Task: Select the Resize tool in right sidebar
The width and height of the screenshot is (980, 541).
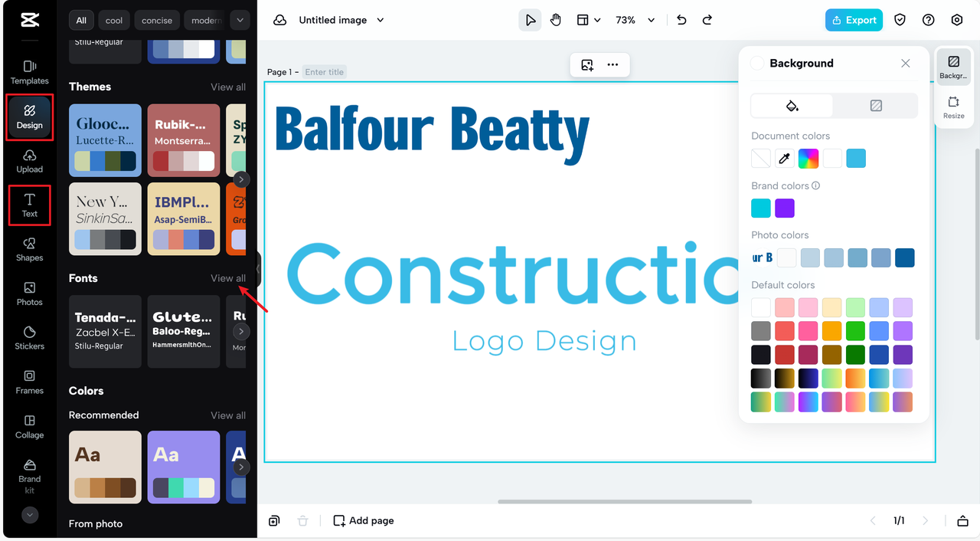Action: [953, 107]
